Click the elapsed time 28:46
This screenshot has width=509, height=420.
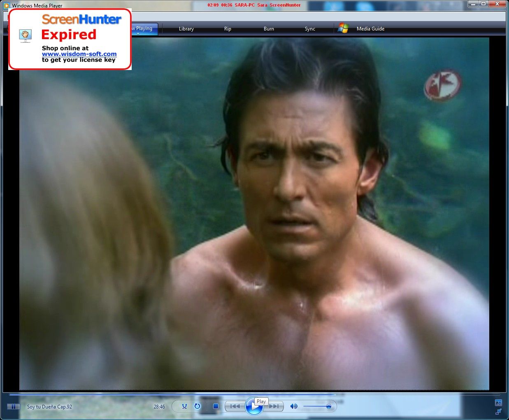tap(159, 407)
